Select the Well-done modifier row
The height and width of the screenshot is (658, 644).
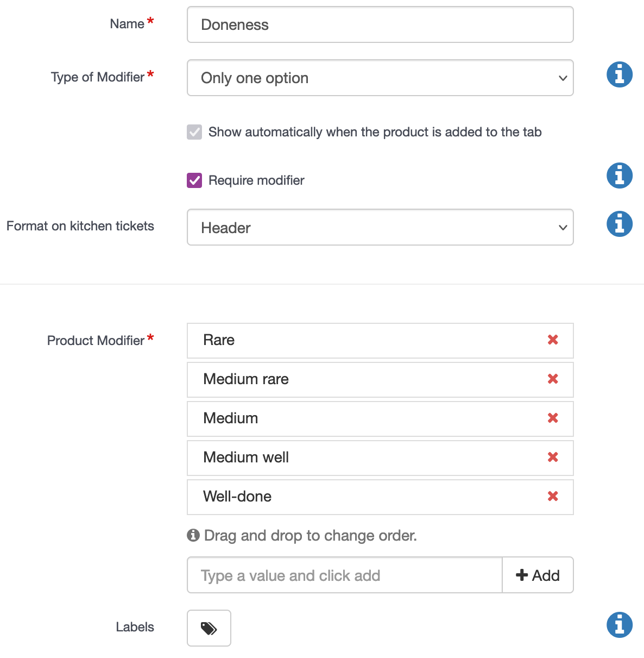(380, 497)
